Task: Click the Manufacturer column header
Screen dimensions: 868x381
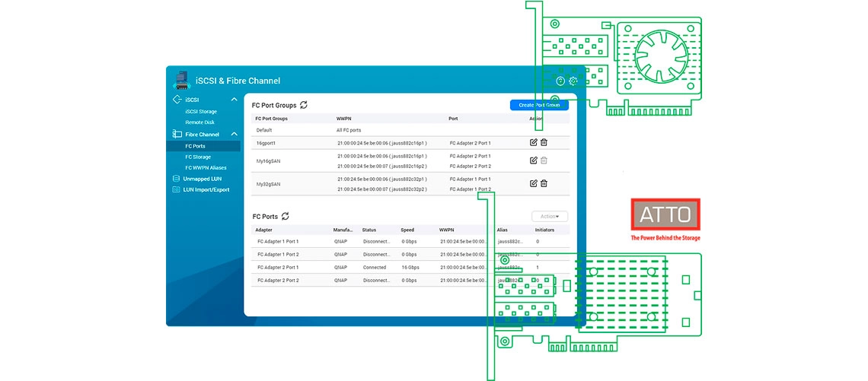Action: [343, 230]
